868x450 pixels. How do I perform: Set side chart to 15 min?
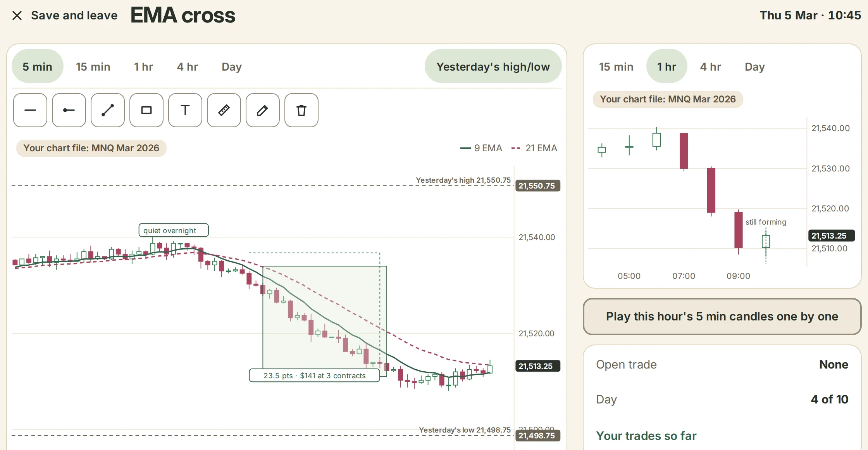(x=616, y=66)
